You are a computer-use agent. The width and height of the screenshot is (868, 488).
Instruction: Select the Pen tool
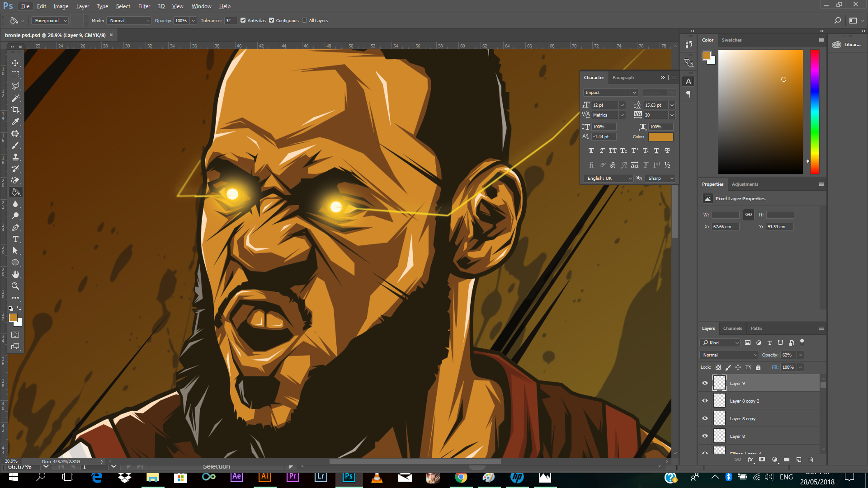(x=15, y=227)
